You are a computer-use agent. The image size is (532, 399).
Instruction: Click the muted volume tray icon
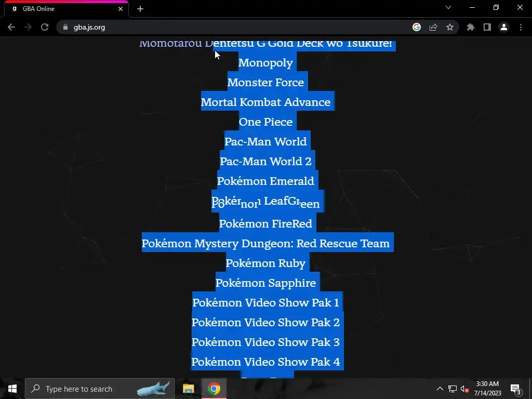tap(464, 389)
